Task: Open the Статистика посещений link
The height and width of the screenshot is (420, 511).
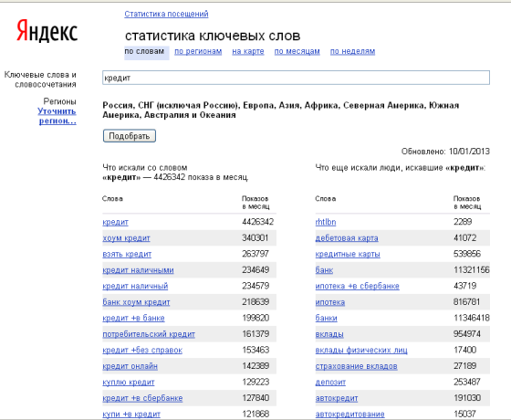Action: (166, 14)
